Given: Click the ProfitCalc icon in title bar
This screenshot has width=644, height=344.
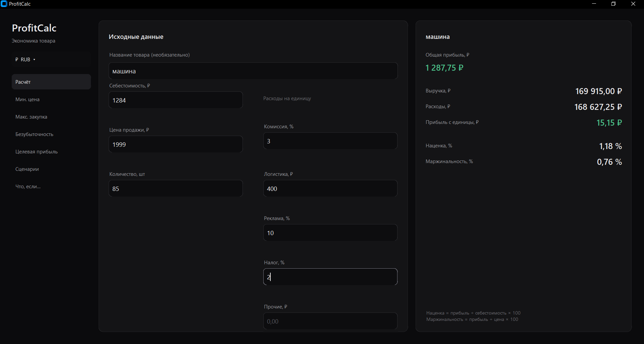Looking at the screenshot, I should [4, 4].
